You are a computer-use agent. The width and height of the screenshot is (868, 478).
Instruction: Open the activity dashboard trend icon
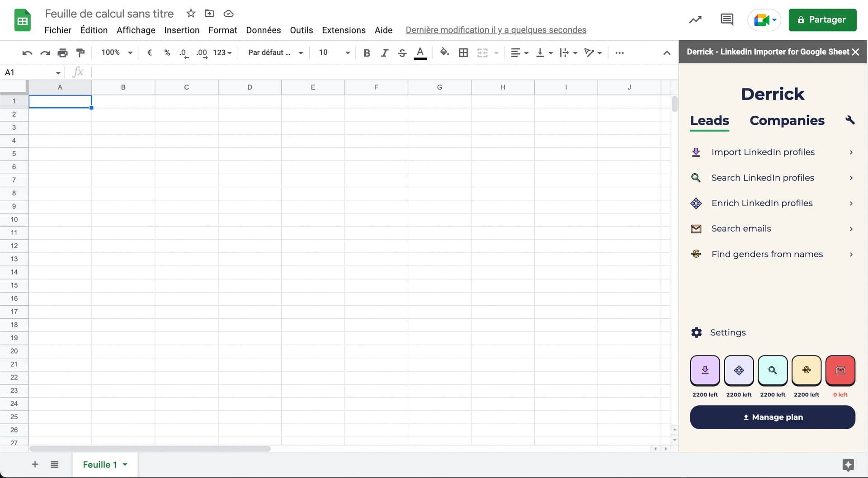pyautogui.click(x=695, y=19)
